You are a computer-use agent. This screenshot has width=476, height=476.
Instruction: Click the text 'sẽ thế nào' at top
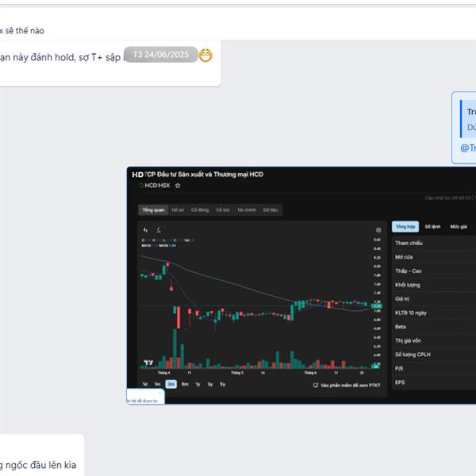click(25, 31)
